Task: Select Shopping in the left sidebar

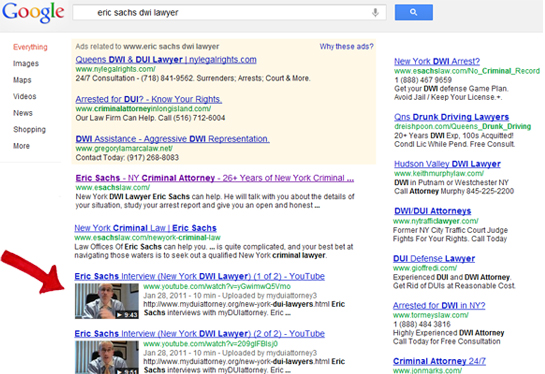Action: (30, 130)
